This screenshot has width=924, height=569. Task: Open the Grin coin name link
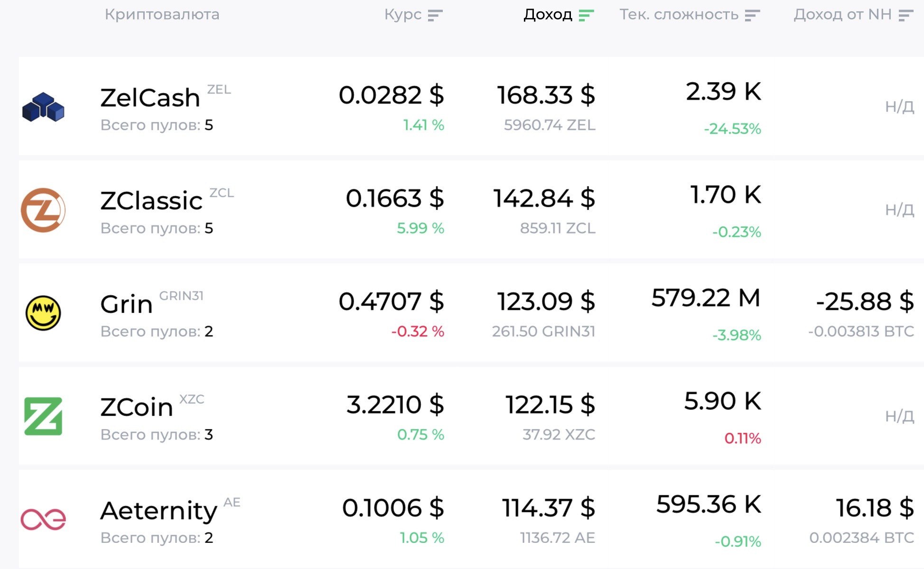126,304
